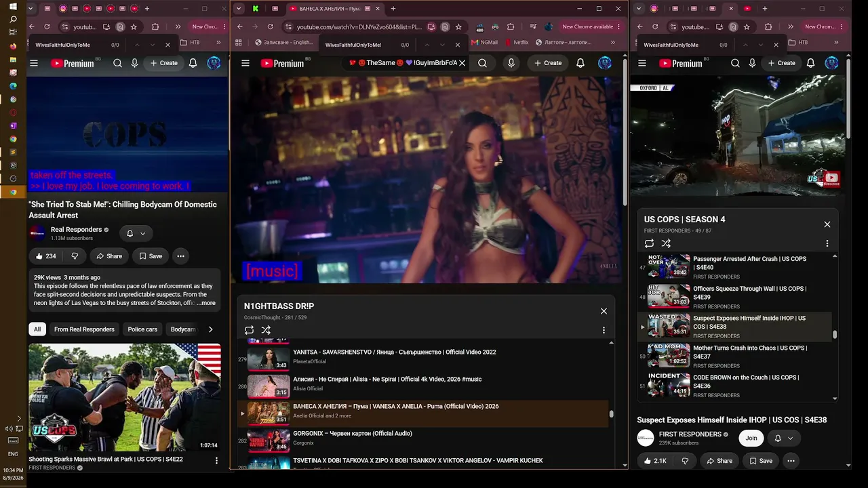Save the left window video to a playlist

coord(151,256)
